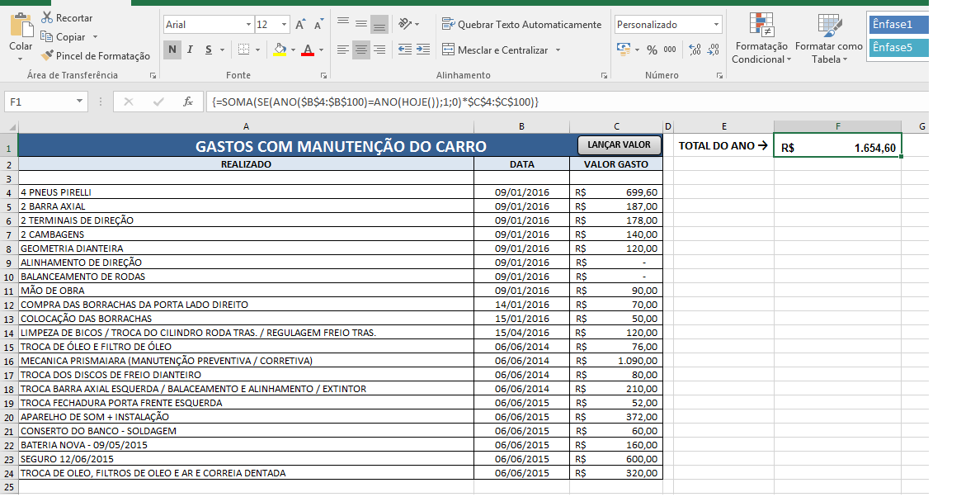Screen dimensions: 980x497
Task: Open Alinhamento group dialog launcher
Action: coord(605,76)
